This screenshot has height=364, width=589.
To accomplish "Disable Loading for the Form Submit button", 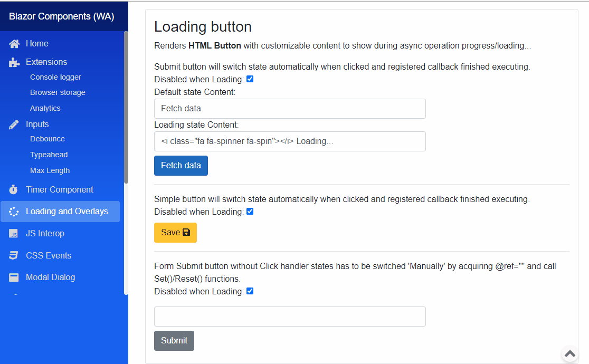I will (250, 291).
